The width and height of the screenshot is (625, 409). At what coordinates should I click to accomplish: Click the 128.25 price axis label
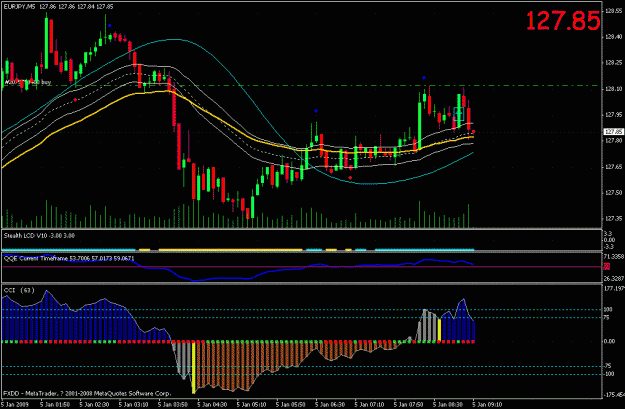pyautogui.click(x=614, y=63)
